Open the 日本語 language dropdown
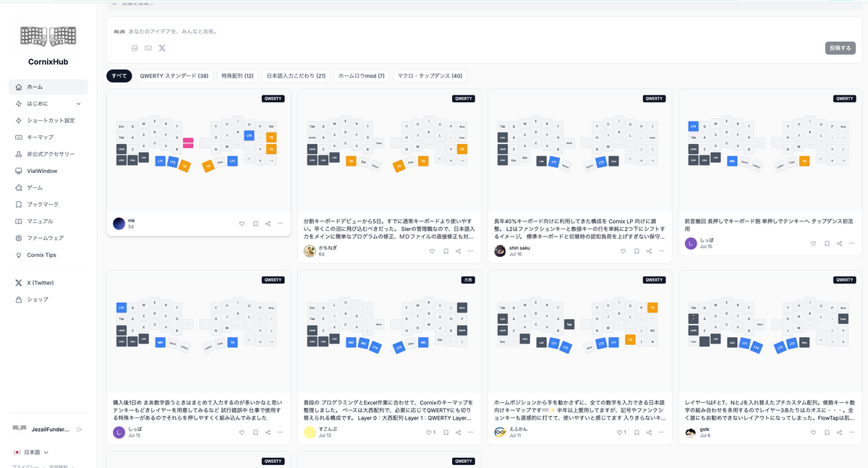The height and width of the screenshot is (468, 868). (31, 452)
